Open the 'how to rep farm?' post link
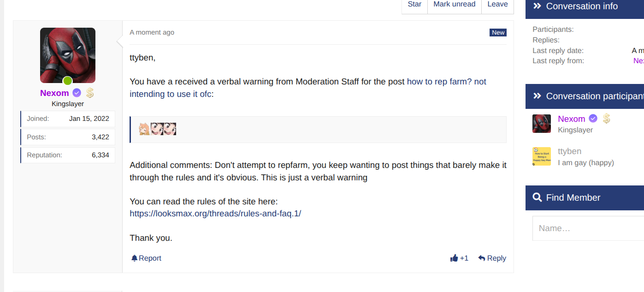This screenshot has width=644, height=292. coord(446,82)
